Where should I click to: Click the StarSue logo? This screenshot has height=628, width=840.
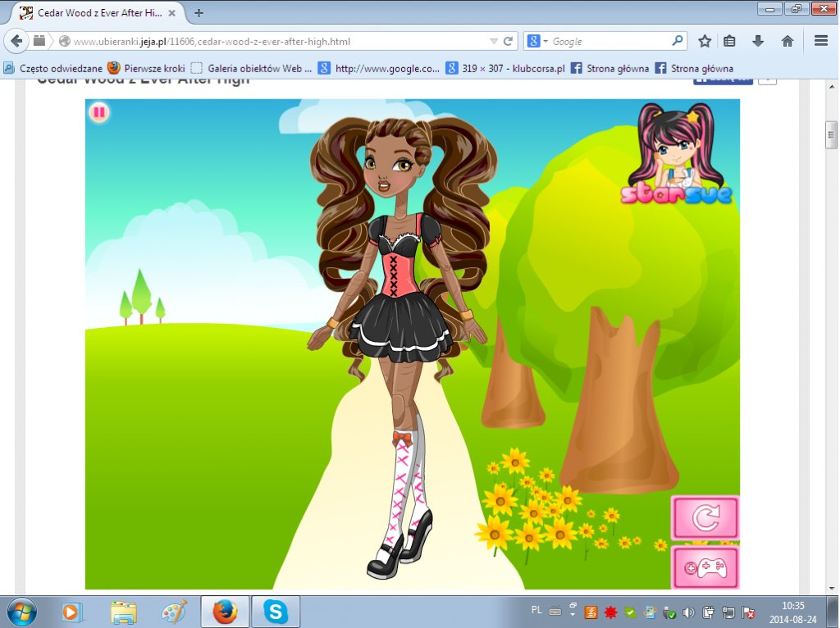click(676, 153)
